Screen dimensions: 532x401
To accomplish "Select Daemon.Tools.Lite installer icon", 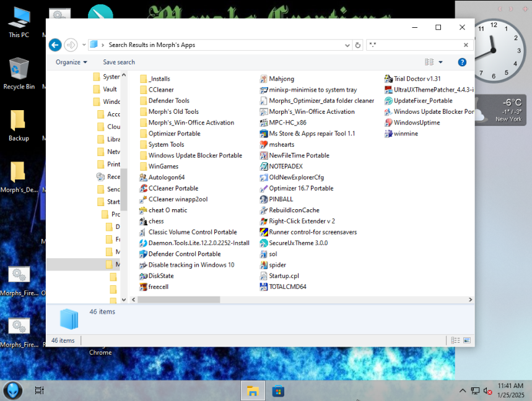I will [x=143, y=243].
